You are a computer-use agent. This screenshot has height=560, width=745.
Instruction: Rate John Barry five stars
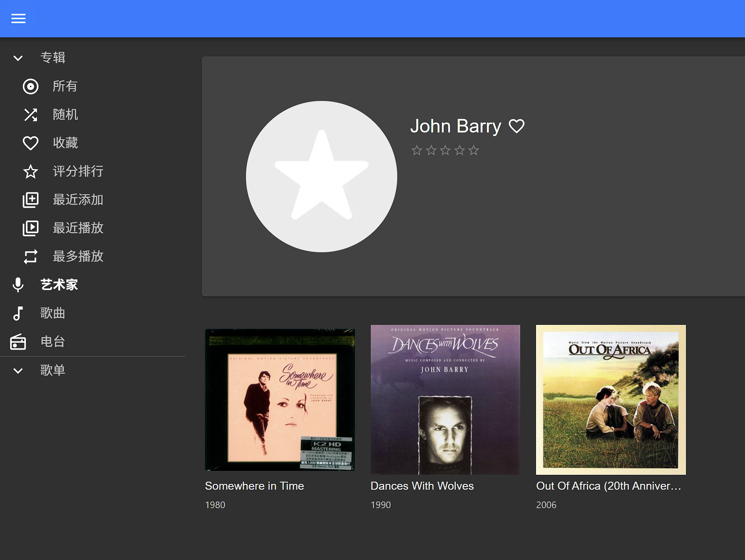[473, 150]
